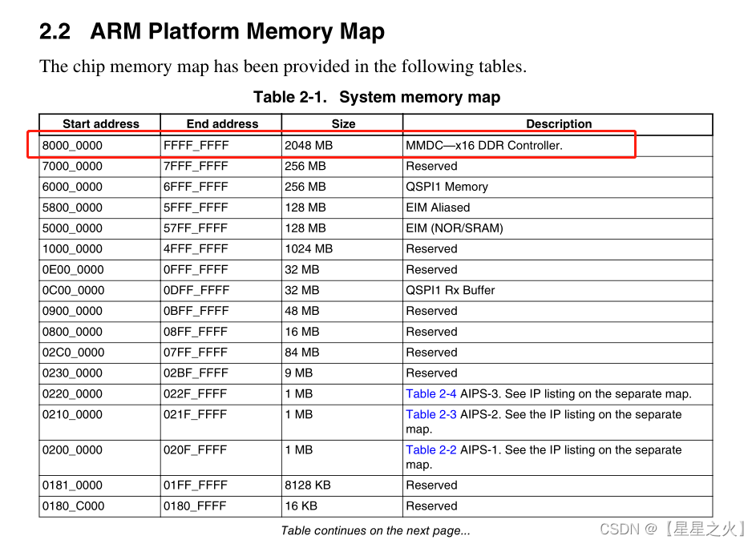Click 'Table continues on the next page...' note
The image size is (756, 544).
tap(375, 530)
